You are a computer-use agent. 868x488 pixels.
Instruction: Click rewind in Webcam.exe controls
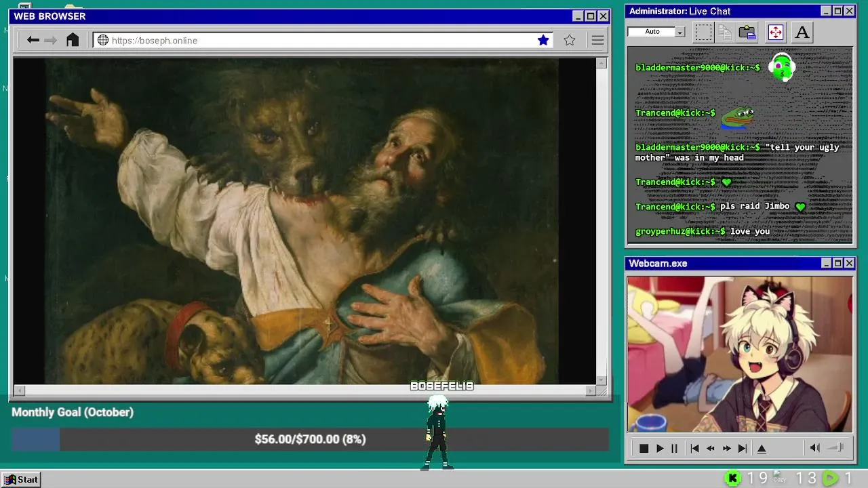(710, 448)
